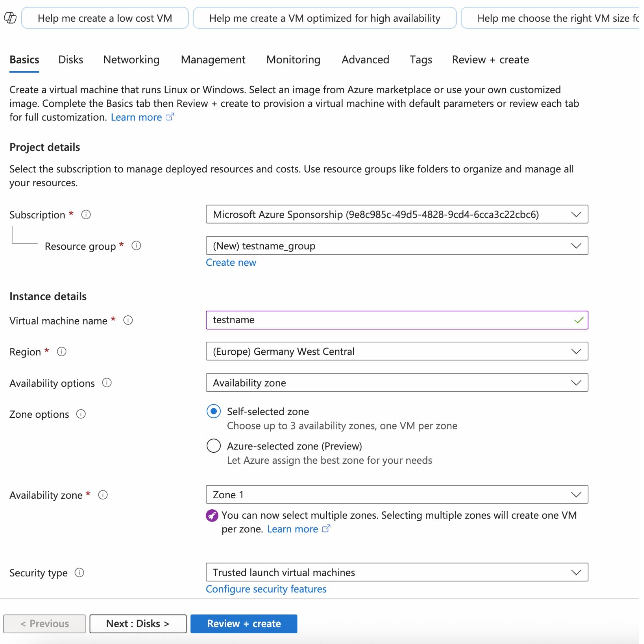
Task: Switch to the Disks tab
Action: (x=71, y=60)
